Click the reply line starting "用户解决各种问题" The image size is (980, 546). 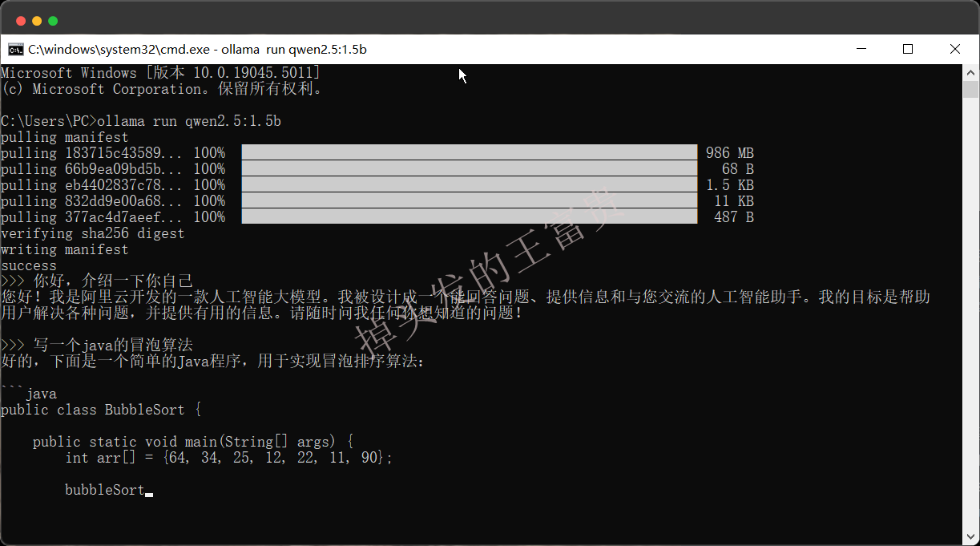[x=261, y=313]
